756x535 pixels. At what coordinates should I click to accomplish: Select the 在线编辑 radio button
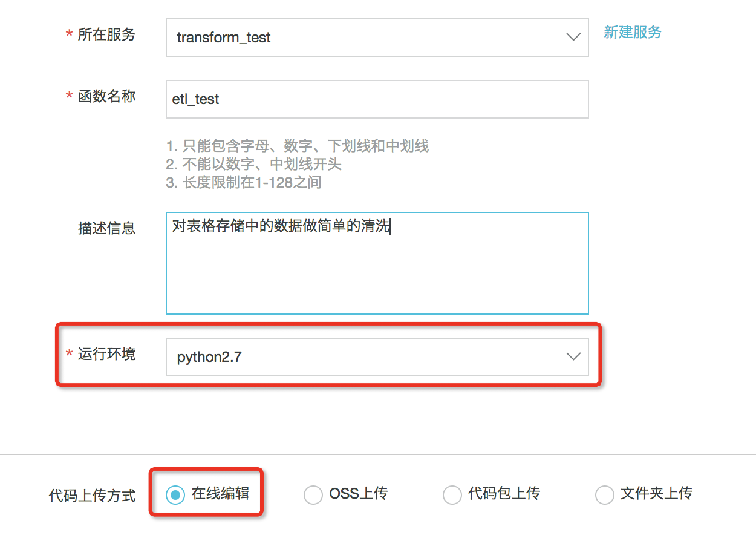175,495
